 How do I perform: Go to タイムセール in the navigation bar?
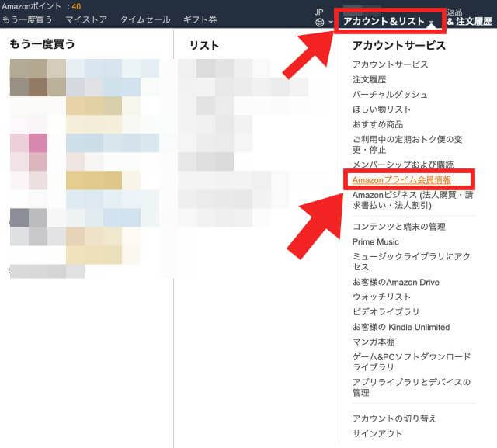pyautogui.click(x=145, y=19)
